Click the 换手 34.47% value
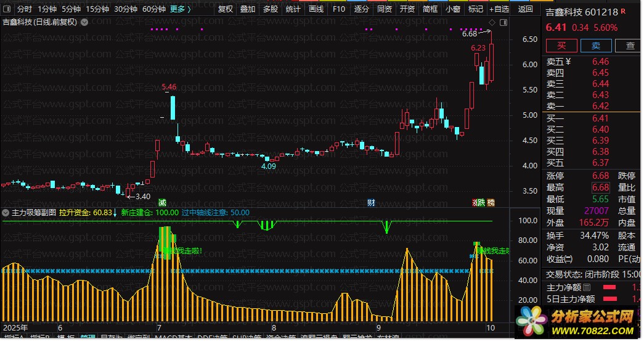Image resolution: width=644 pixels, height=341 pixels. (x=594, y=236)
